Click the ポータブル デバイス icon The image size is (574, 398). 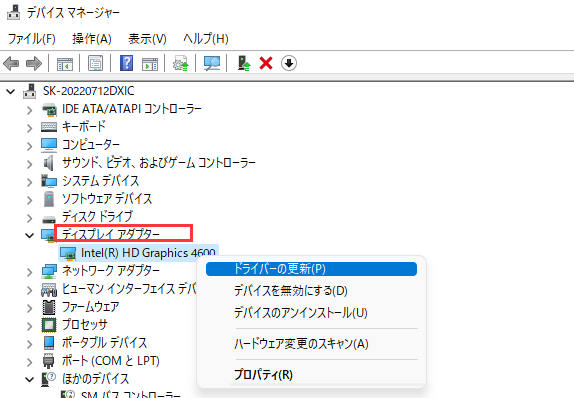coord(49,343)
